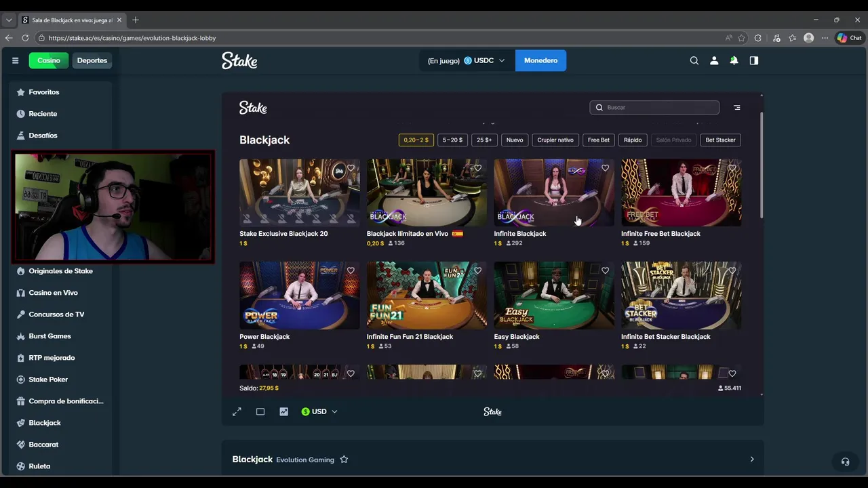Favorite the Blackjack Evolution Gaming star

(344, 460)
